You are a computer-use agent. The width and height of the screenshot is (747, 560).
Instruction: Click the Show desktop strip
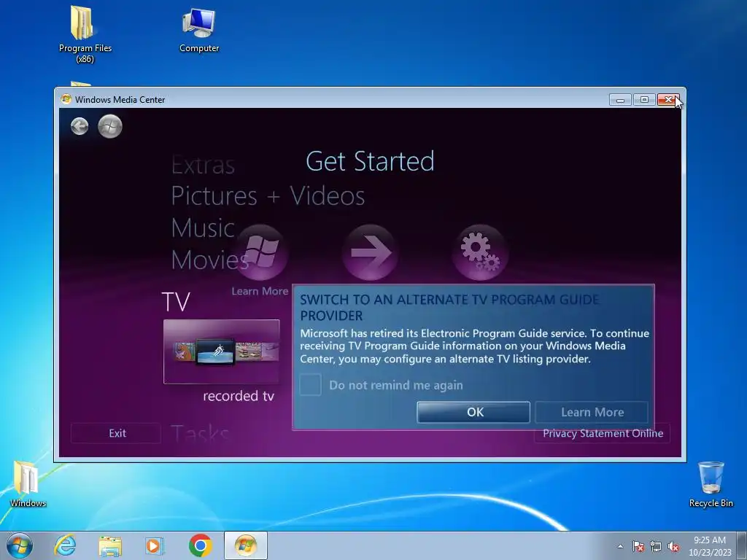pos(742,545)
